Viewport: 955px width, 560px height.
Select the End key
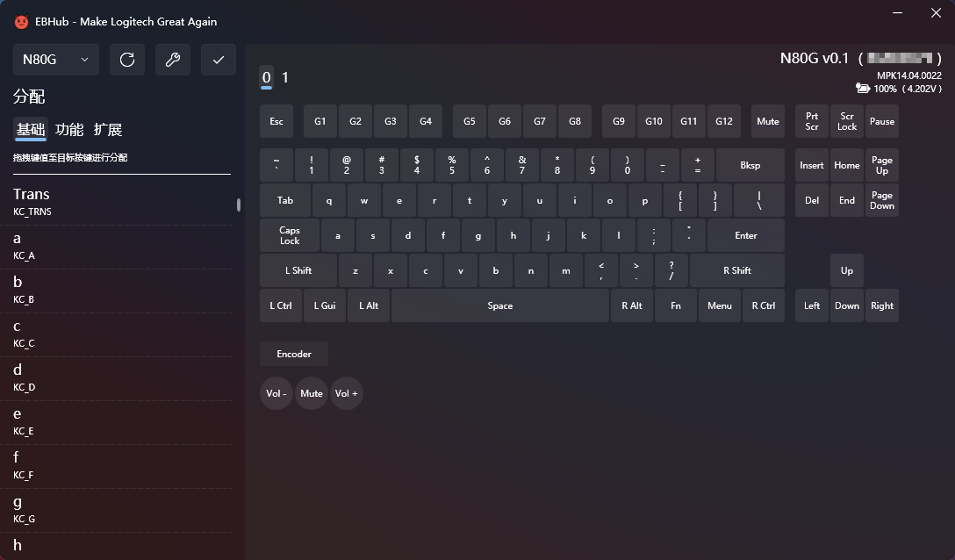coord(847,200)
